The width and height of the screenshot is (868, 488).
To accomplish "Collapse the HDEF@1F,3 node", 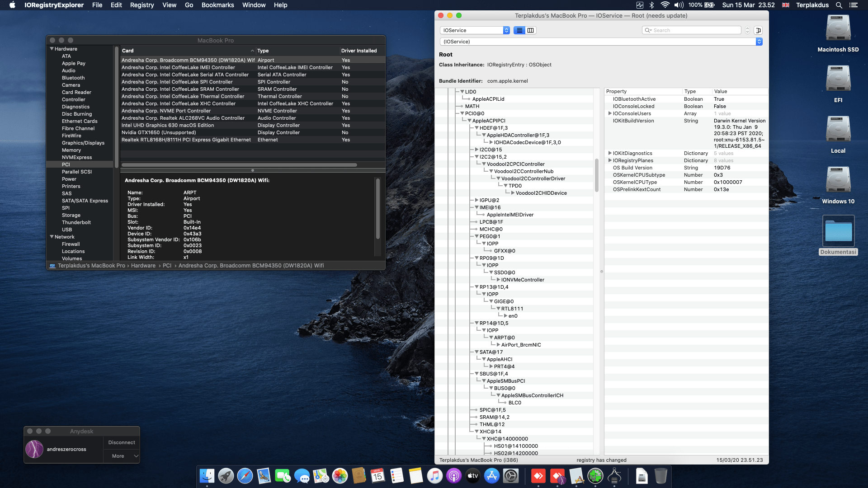I will coord(476,128).
